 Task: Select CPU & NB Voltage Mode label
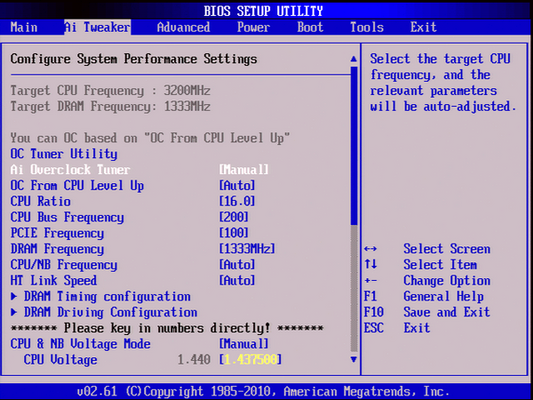pyautogui.click(x=81, y=344)
